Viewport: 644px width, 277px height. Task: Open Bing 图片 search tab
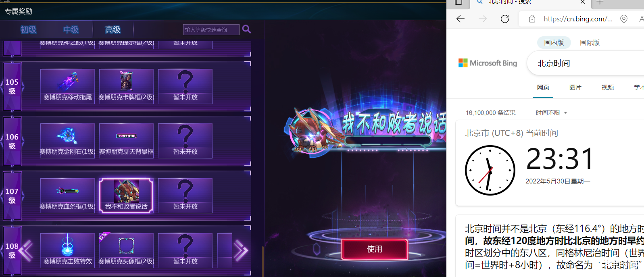coord(575,87)
